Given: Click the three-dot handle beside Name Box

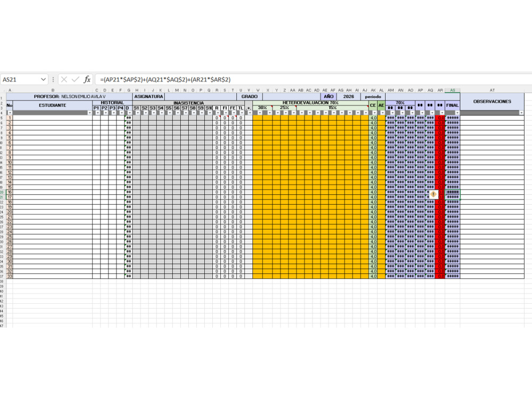Looking at the screenshot, I should pyautogui.click(x=53, y=79).
